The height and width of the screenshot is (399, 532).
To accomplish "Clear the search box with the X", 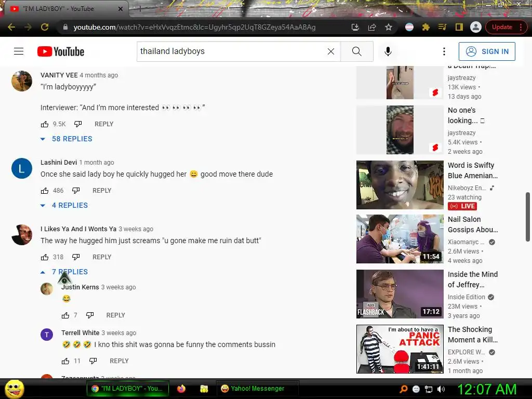I will click(331, 51).
